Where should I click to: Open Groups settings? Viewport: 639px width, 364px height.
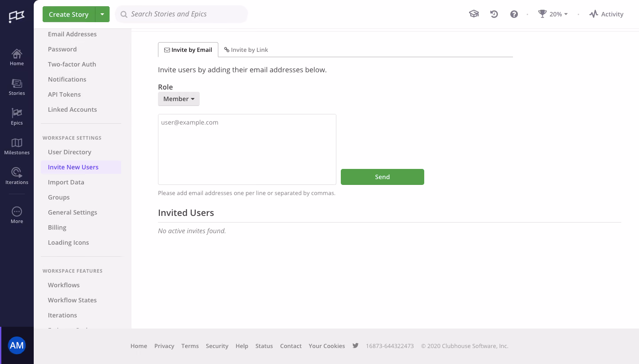click(x=59, y=197)
